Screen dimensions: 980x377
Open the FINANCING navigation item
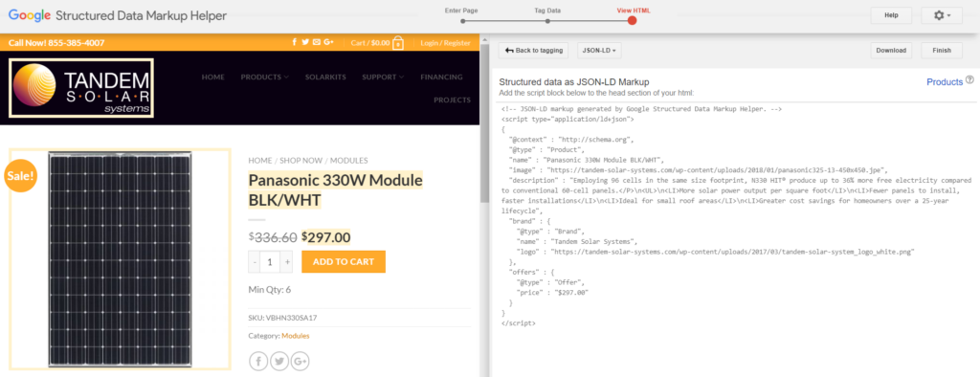click(441, 77)
